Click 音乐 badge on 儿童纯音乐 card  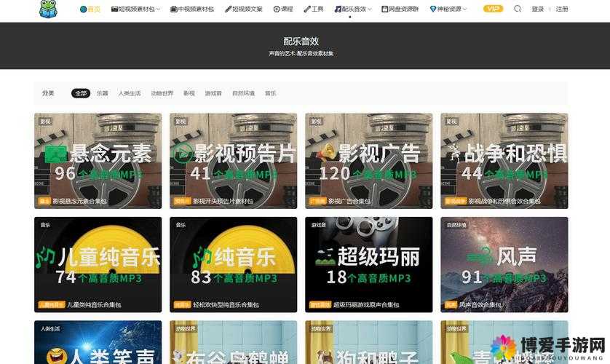tap(45, 225)
